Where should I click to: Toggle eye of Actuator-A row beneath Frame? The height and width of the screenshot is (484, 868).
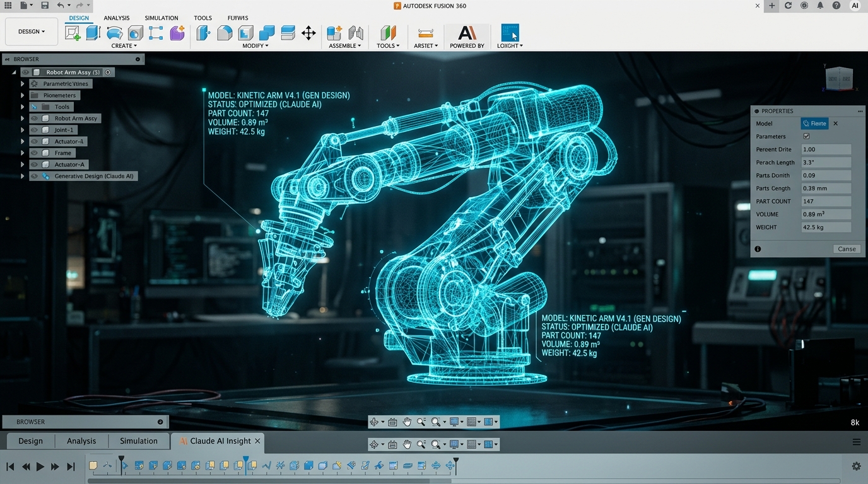[x=35, y=164]
